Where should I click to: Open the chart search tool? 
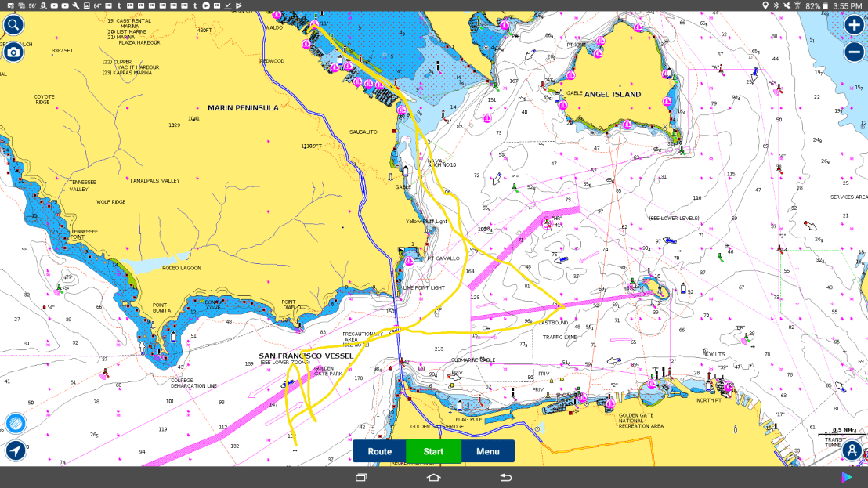13,25
